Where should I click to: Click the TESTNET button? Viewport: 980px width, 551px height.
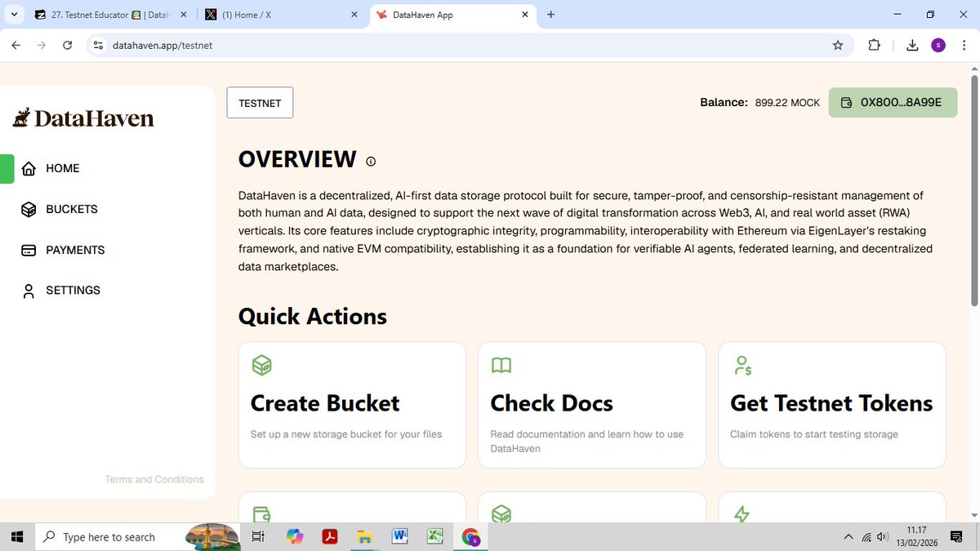(260, 103)
